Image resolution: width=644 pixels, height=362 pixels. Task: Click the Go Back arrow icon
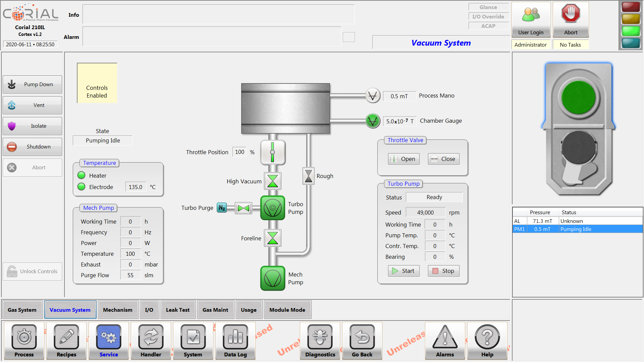point(362,341)
